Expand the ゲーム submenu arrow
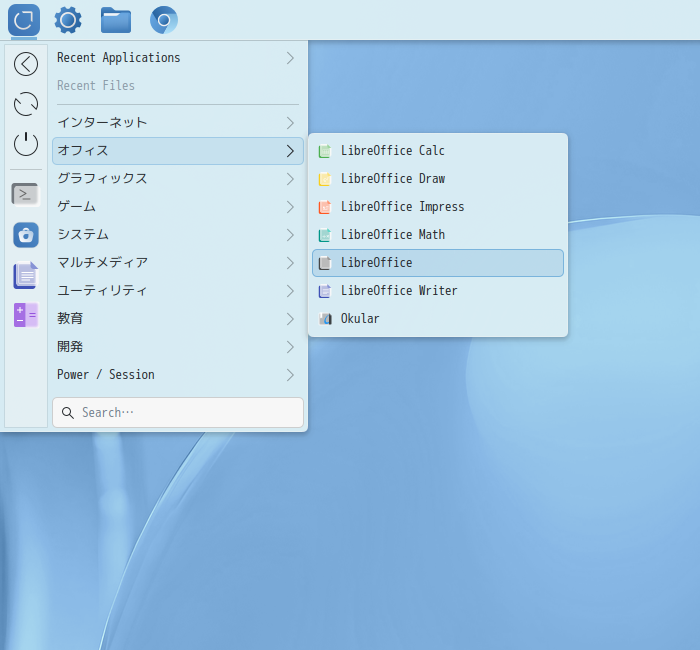The image size is (700, 650). point(290,207)
